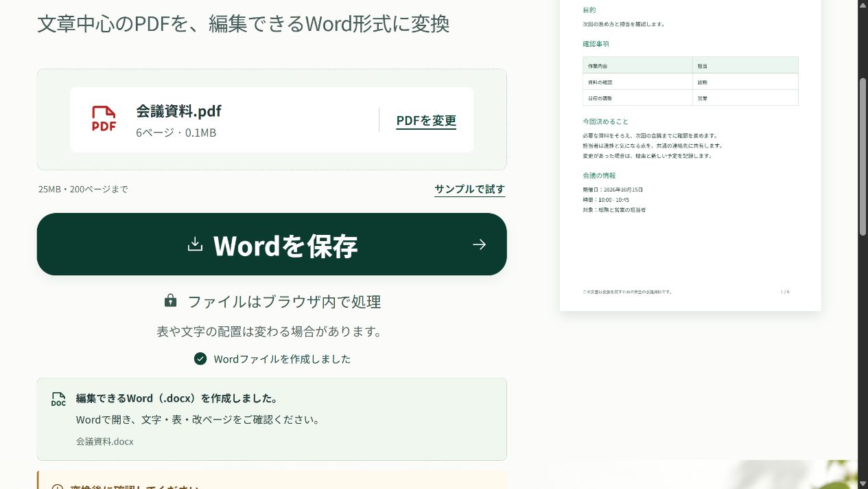
Task: Click the PDF page preview thumbnail
Action: coord(690,155)
